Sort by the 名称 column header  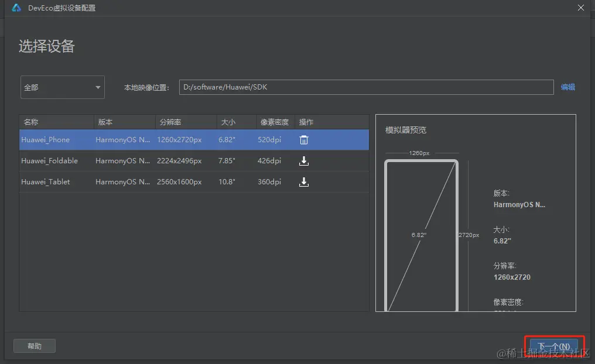(x=56, y=122)
